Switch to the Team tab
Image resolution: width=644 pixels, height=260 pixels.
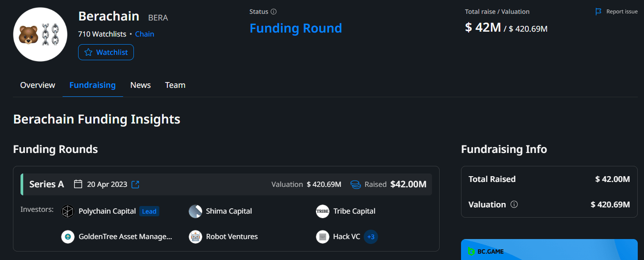(175, 85)
